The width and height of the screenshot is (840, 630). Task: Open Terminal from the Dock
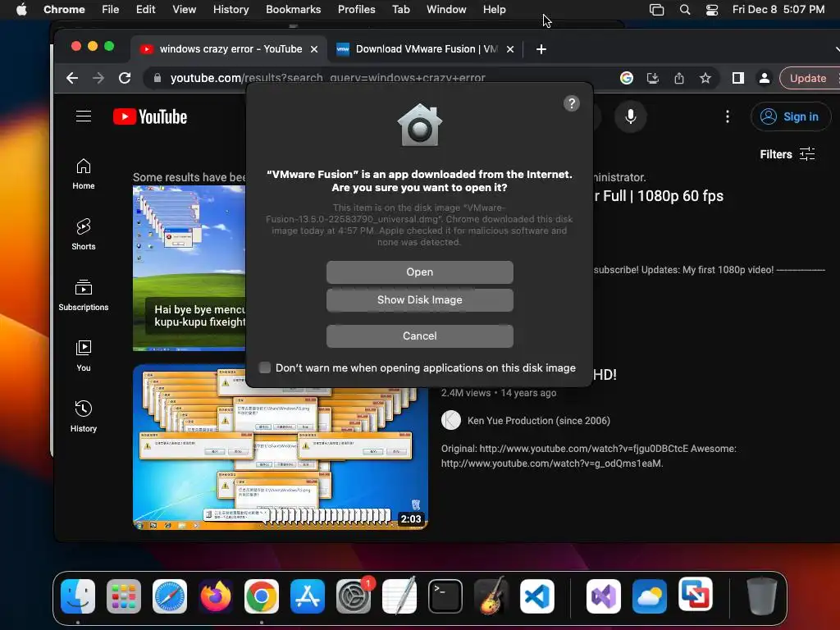[x=445, y=596]
